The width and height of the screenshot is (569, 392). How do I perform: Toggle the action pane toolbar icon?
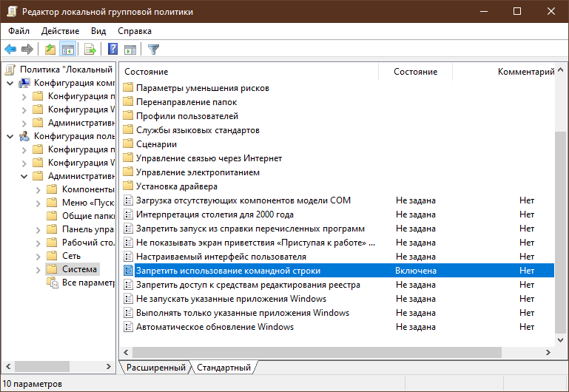130,49
